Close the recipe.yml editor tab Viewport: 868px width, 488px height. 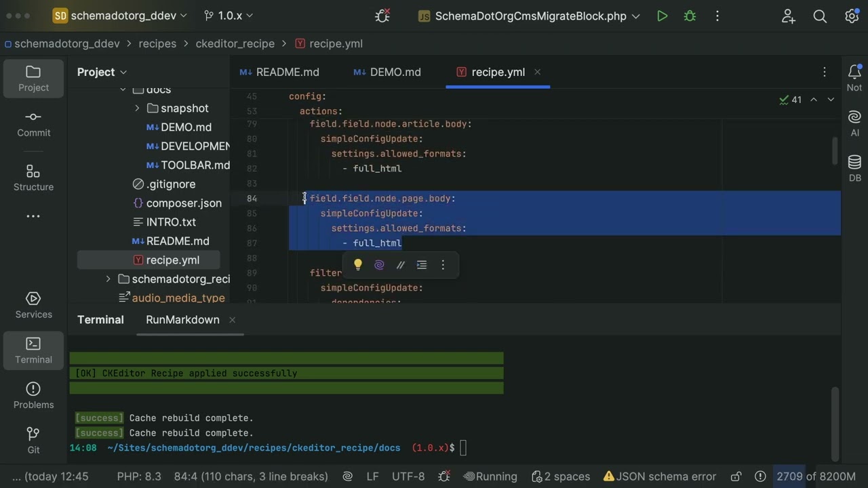(x=537, y=73)
